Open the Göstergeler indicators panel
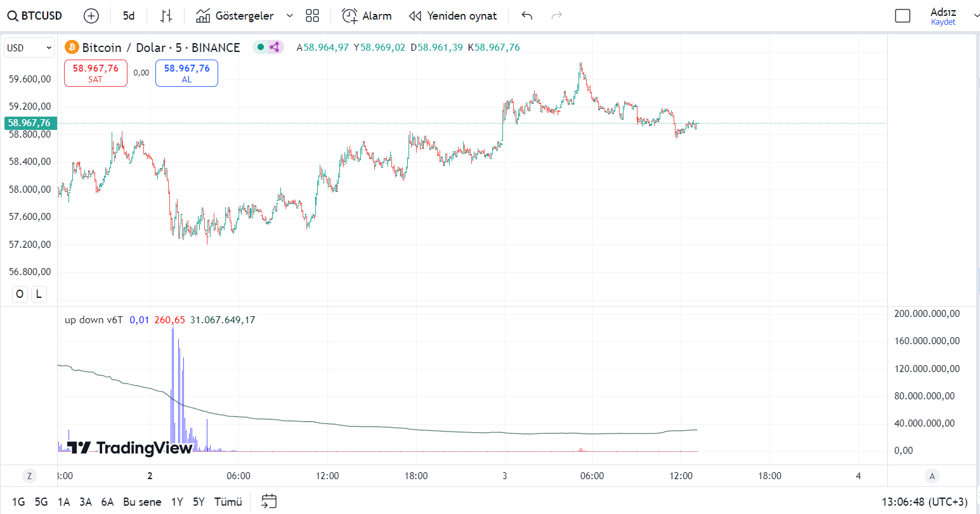The height and width of the screenshot is (514, 980). click(x=235, y=16)
